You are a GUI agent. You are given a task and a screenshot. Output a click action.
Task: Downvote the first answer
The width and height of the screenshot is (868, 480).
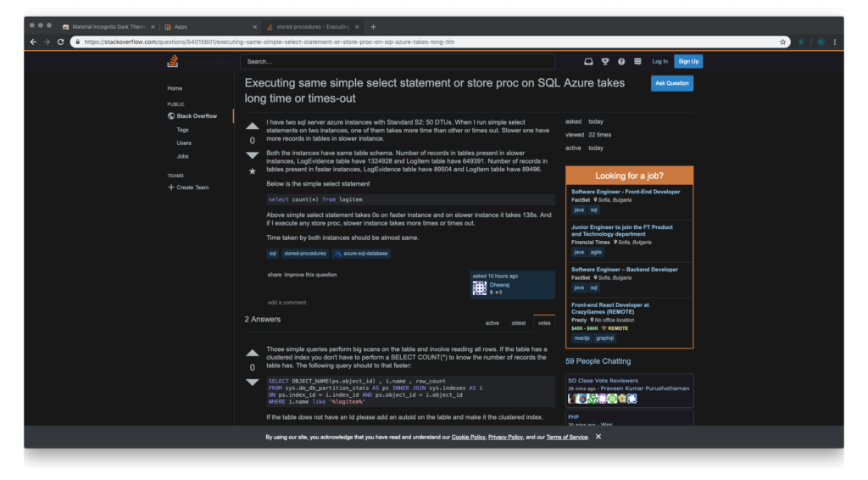click(253, 382)
